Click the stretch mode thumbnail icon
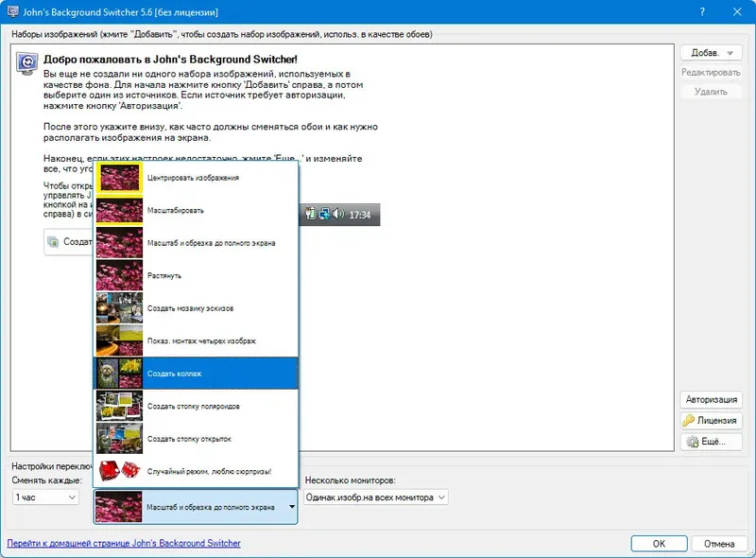 [118, 274]
